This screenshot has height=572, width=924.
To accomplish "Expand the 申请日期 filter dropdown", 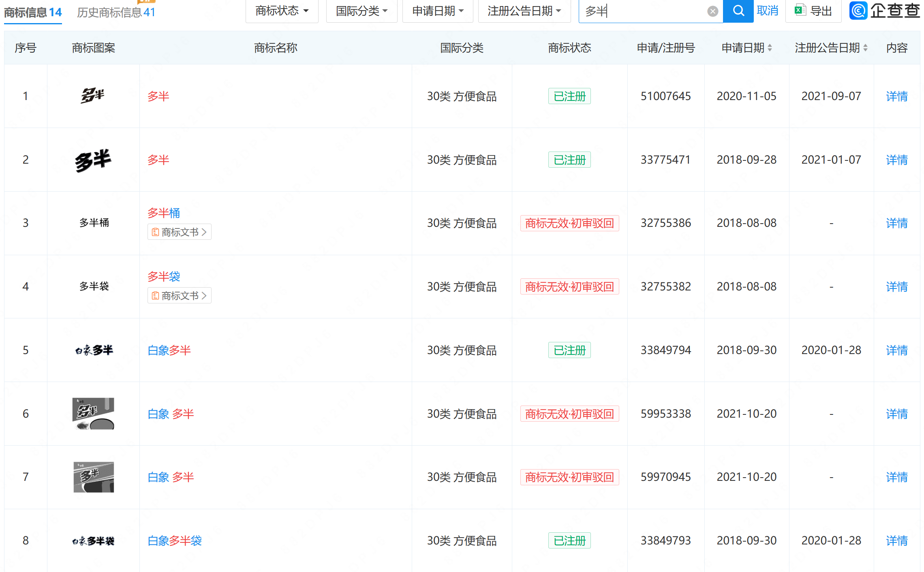I will pos(438,11).
